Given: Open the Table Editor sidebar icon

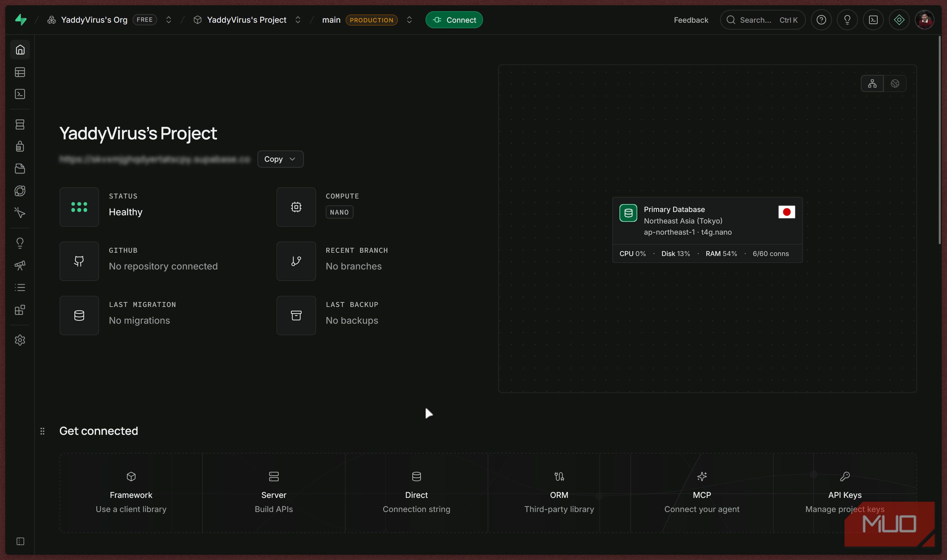Looking at the screenshot, I should point(20,72).
